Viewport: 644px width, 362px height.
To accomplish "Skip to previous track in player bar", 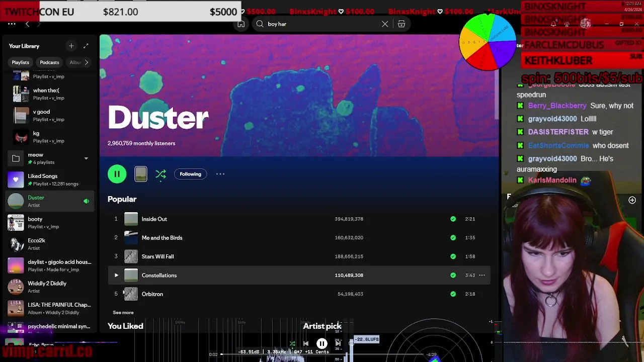I will (305, 344).
